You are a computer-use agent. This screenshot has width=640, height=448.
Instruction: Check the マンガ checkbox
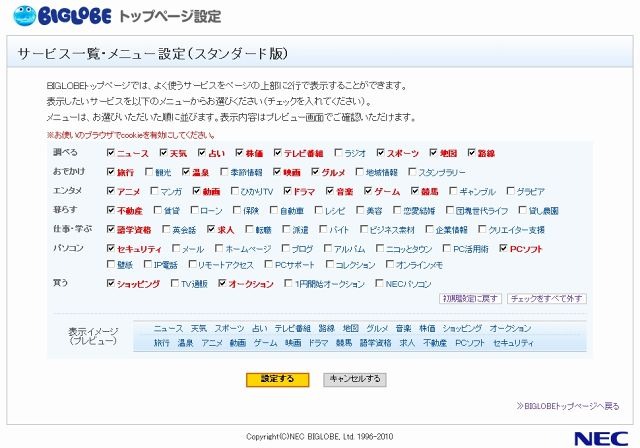154,191
